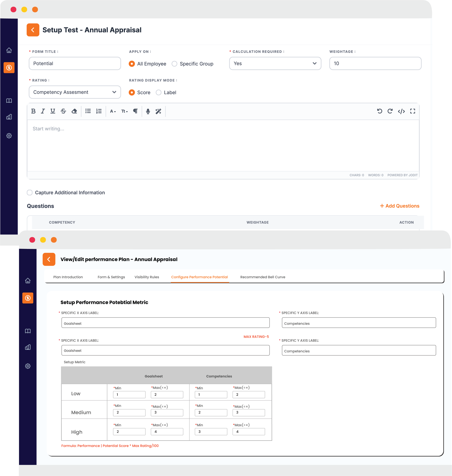Click the Form Title input field
This screenshot has height=476, width=452.
coord(75,63)
